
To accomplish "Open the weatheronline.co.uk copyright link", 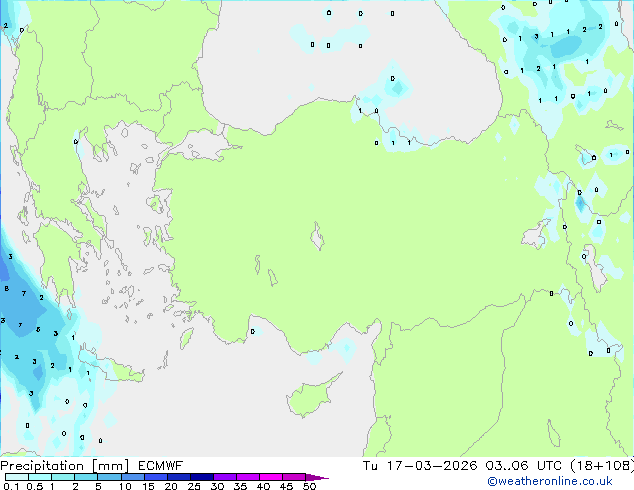I will [549, 481].
